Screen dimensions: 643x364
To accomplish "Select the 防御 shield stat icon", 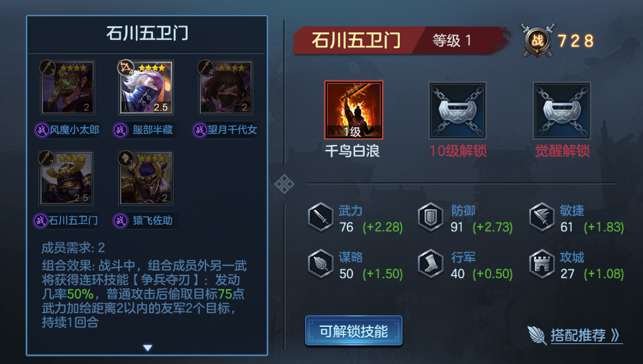I will click(430, 217).
